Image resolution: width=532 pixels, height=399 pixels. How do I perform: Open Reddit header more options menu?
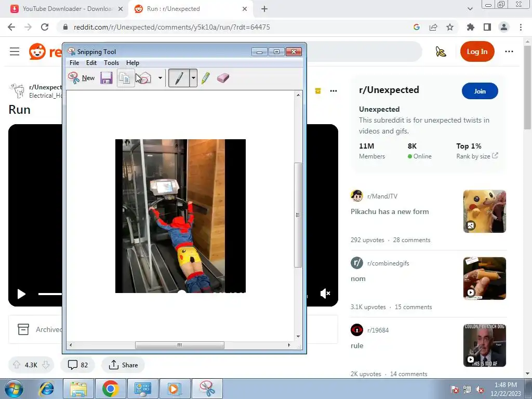point(509,51)
